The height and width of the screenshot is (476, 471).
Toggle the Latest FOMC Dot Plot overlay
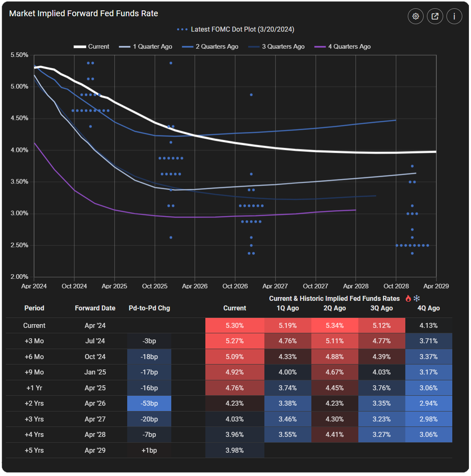coord(235,29)
